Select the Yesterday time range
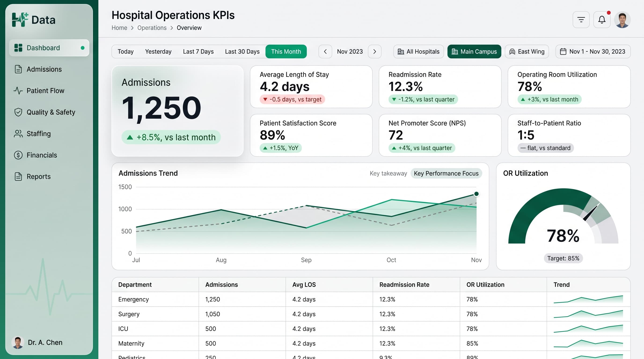Image resolution: width=644 pixels, height=359 pixels. 158,51
